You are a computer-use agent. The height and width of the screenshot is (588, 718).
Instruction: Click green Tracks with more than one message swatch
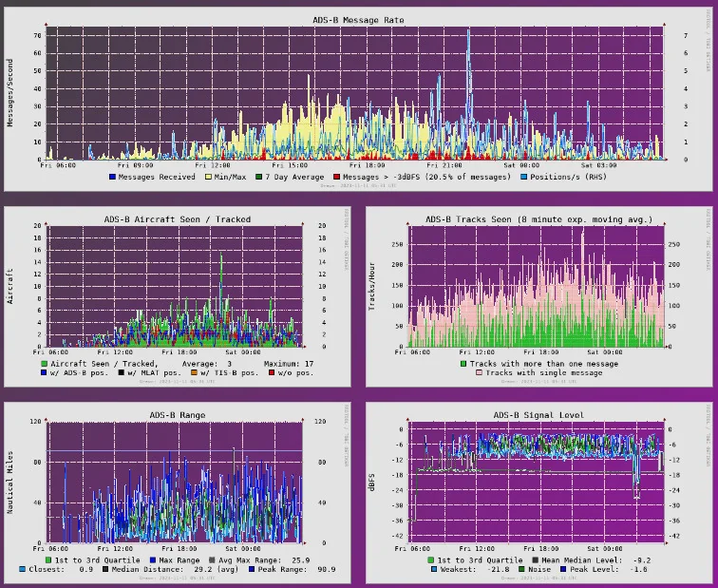pyautogui.click(x=463, y=364)
